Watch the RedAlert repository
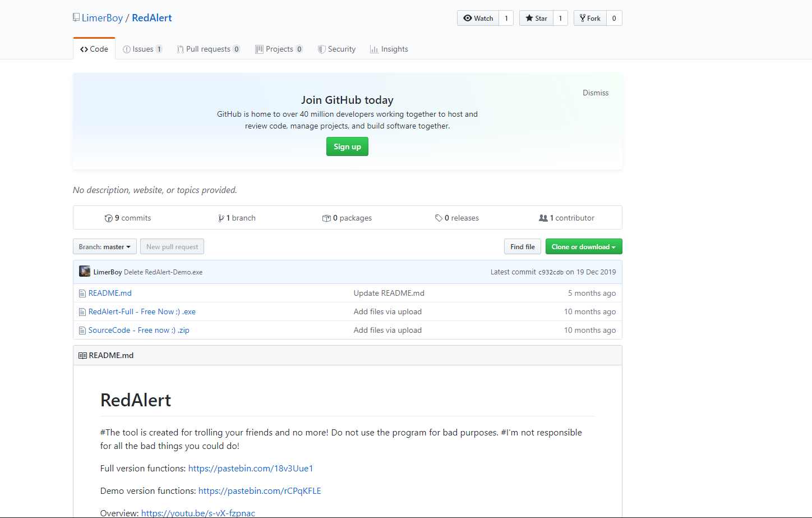This screenshot has height=518, width=812. tap(478, 18)
